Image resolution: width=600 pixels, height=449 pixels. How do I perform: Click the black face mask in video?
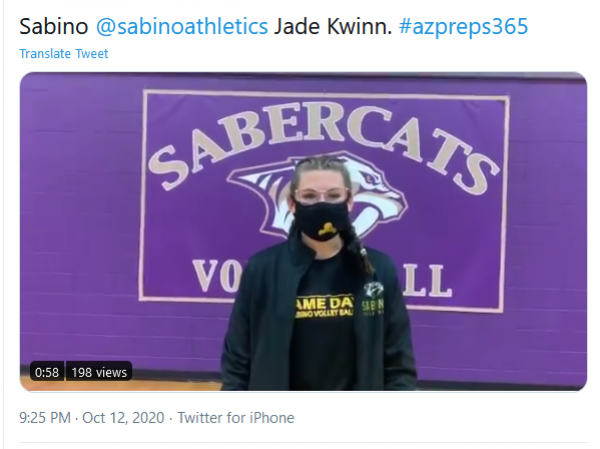point(321,221)
